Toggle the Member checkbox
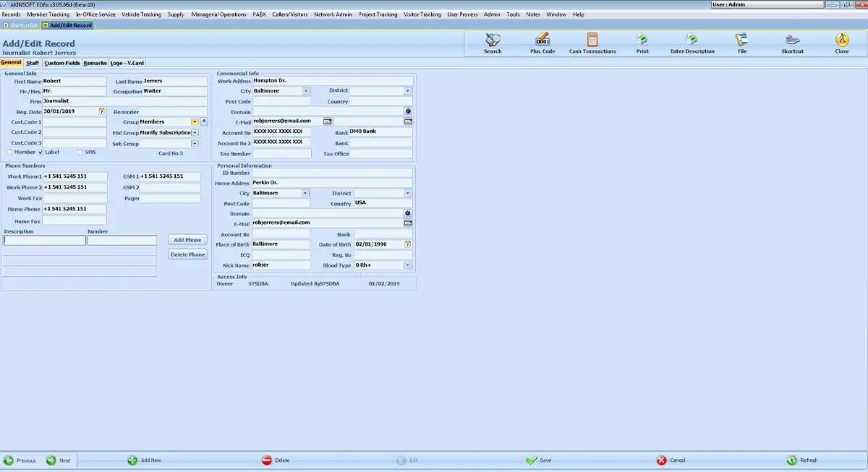Image resolution: width=868 pixels, height=472 pixels. (x=9, y=153)
